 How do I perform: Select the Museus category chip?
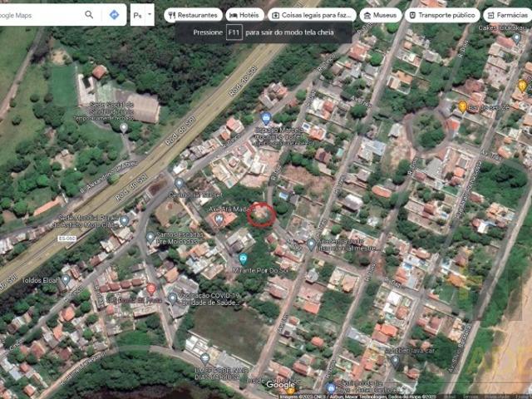point(382,15)
